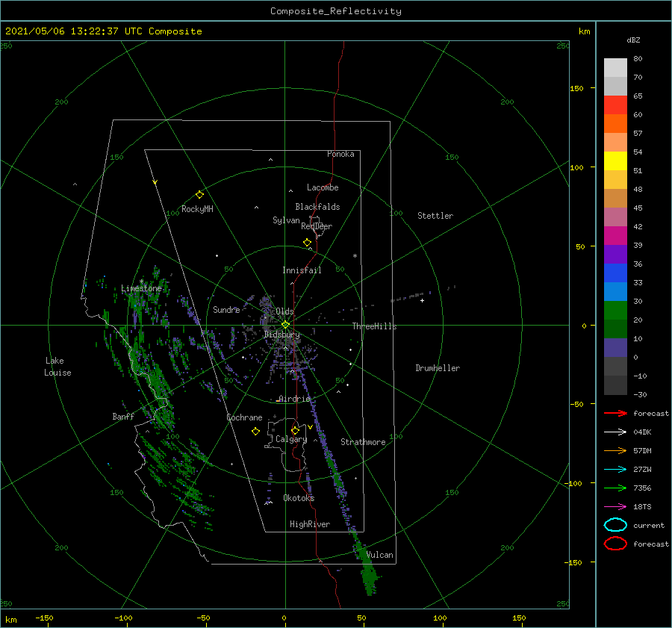Click the Cochrane label
672x628 pixels.
point(244,417)
